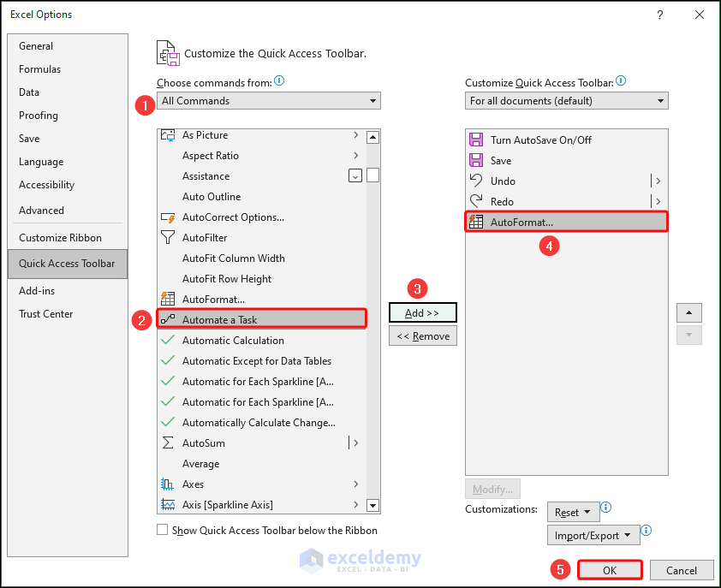Screen dimensions: 721x588
Task: Click the Add >> button
Action: tap(422, 313)
